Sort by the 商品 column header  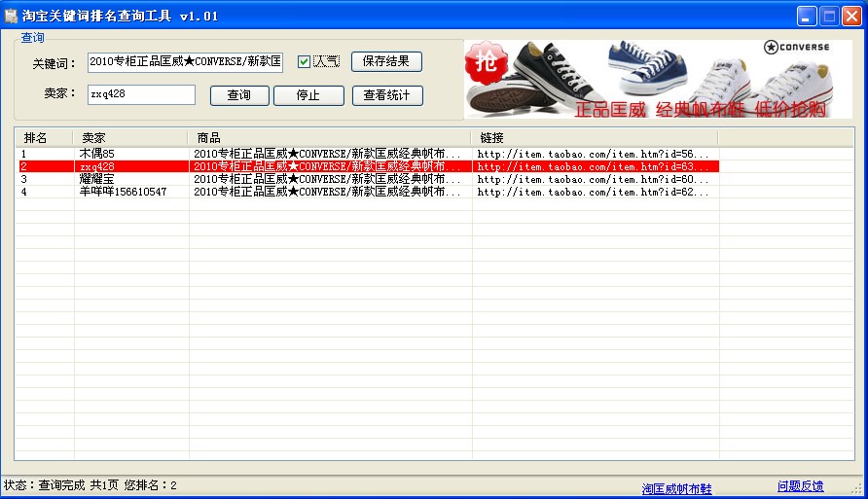click(x=329, y=138)
